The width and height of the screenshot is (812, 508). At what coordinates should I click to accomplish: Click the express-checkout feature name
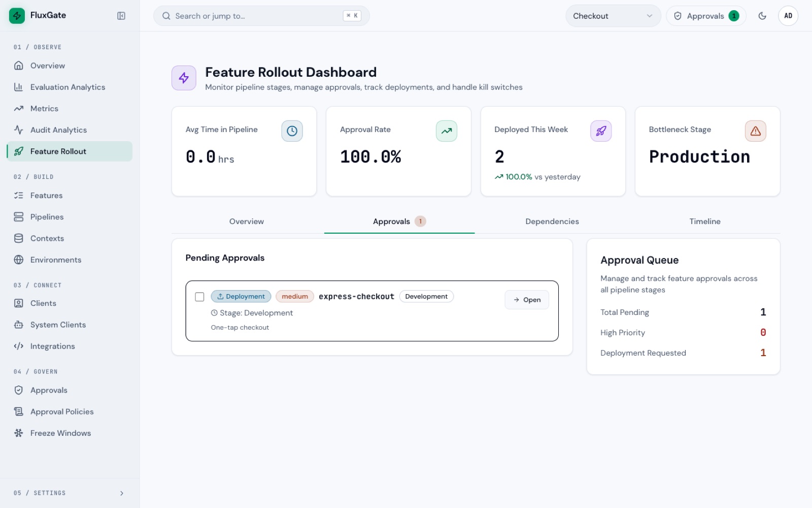click(356, 297)
